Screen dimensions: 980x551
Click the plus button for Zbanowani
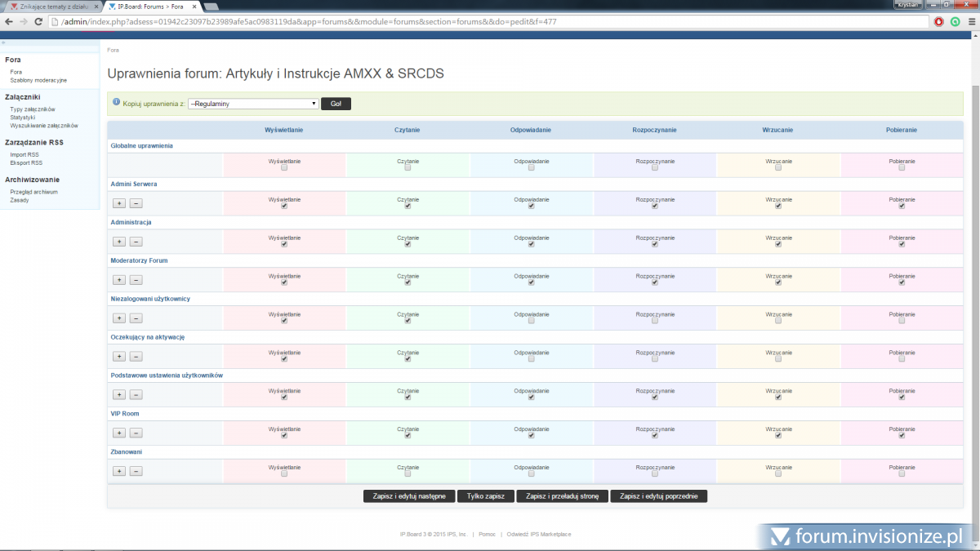[118, 471]
